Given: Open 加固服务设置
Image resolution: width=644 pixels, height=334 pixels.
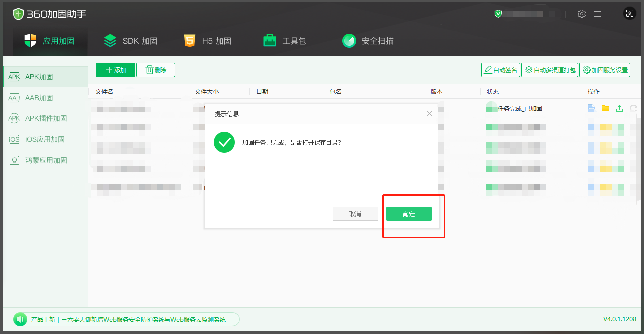Looking at the screenshot, I should tap(605, 70).
